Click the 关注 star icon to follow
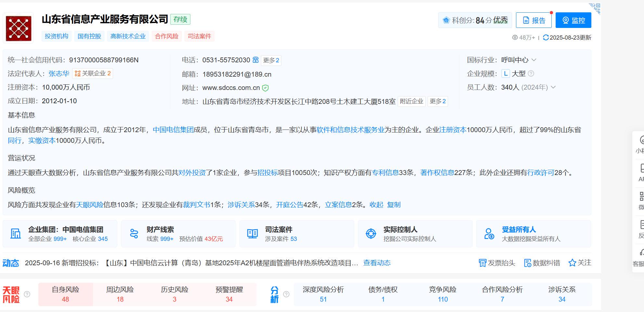The width and height of the screenshot is (644, 312). [x=572, y=263]
